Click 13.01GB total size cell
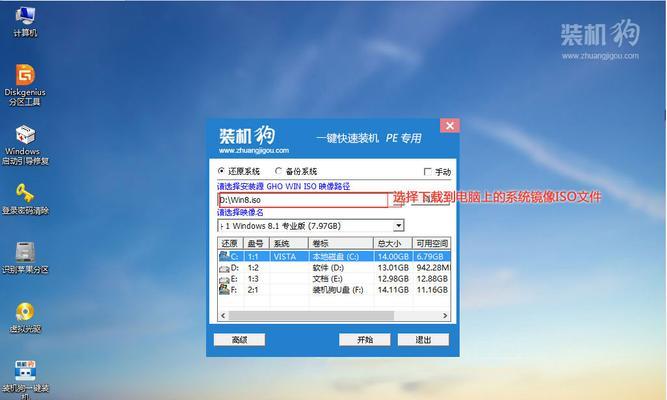This screenshot has width=667, height=400. pos(393,268)
